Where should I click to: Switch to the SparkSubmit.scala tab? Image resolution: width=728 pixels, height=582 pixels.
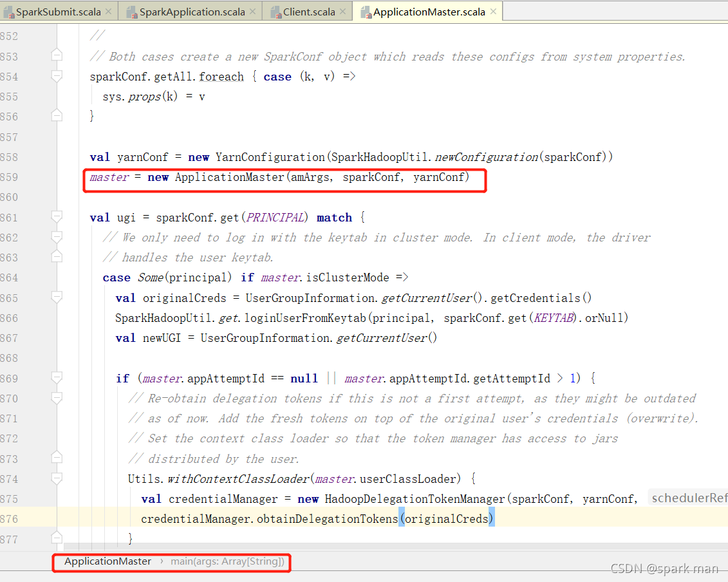pos(58,12)
